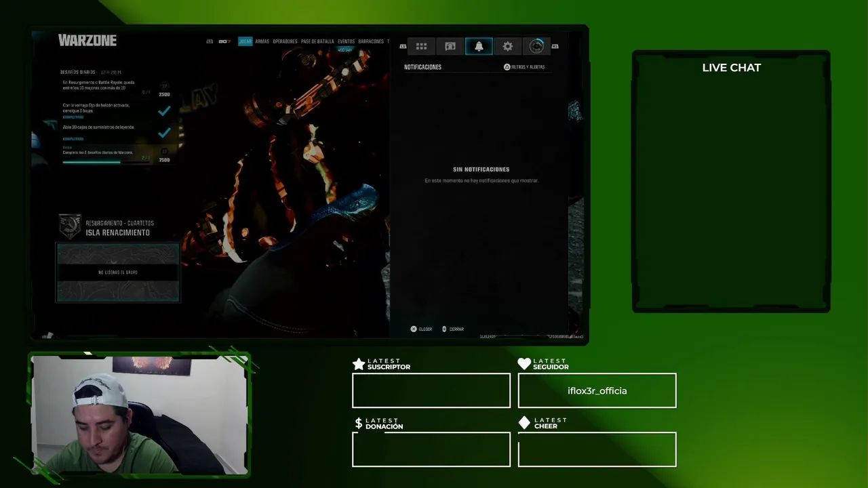This screenshot has height=488, width=868.
Task: Click the webcam feed of the streamer
Action: 140,414
